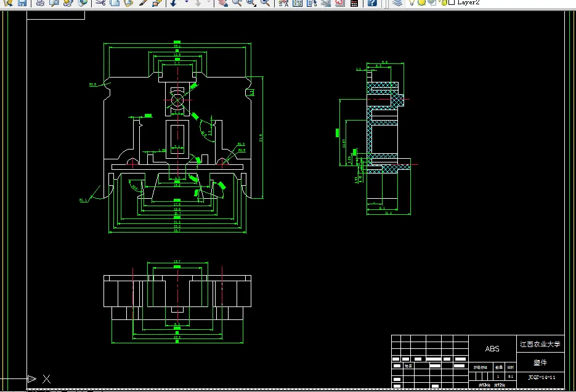Toggle the Layer2 on/off light bulb

(412, 2)
